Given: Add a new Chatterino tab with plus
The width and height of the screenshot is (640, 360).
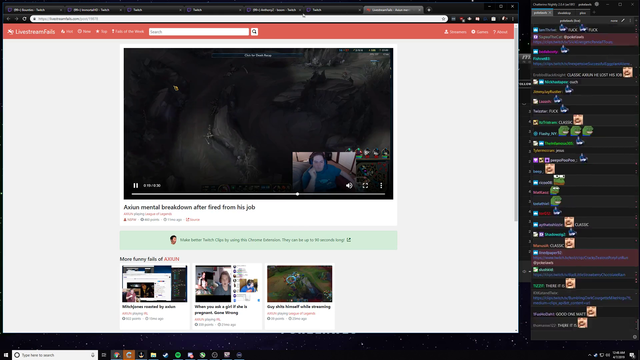Looking at the screenshot, I should (x=594, y=13).
